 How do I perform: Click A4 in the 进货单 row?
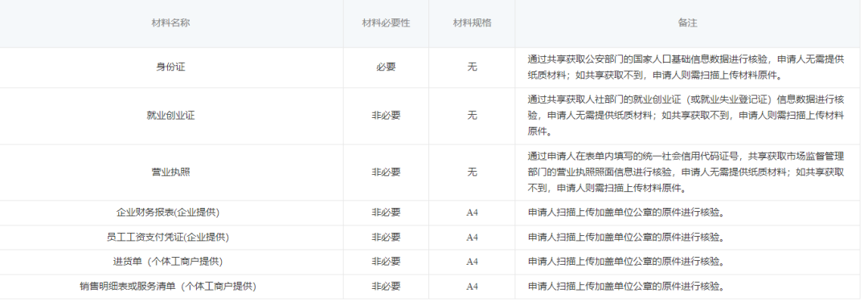pyautogui.click(x=473, y=262)
